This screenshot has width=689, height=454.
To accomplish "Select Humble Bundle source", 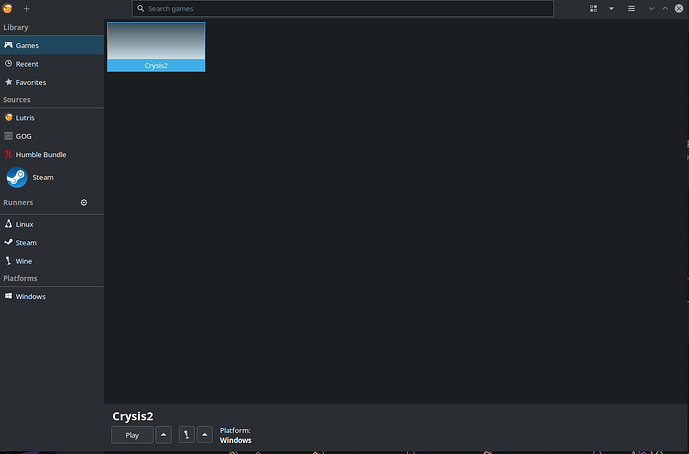I will (x=52, y=155).
